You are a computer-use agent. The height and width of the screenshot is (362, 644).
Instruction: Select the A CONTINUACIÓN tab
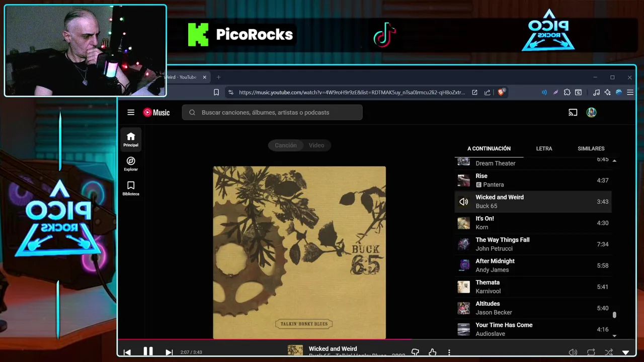[x=489, y=148]
